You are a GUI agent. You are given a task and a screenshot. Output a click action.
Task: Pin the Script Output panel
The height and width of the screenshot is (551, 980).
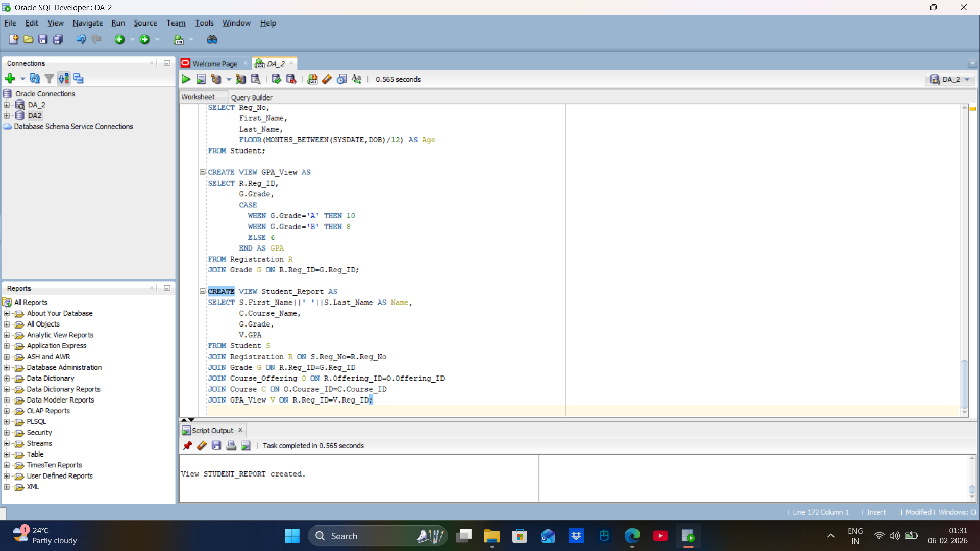187,446
